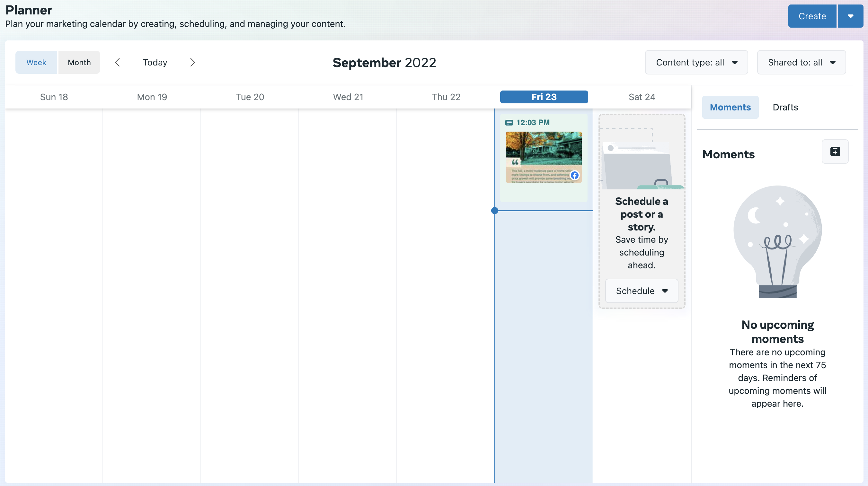Click the current time marker dot
Viewport: 868px width, 486px height.
(494, 211)
